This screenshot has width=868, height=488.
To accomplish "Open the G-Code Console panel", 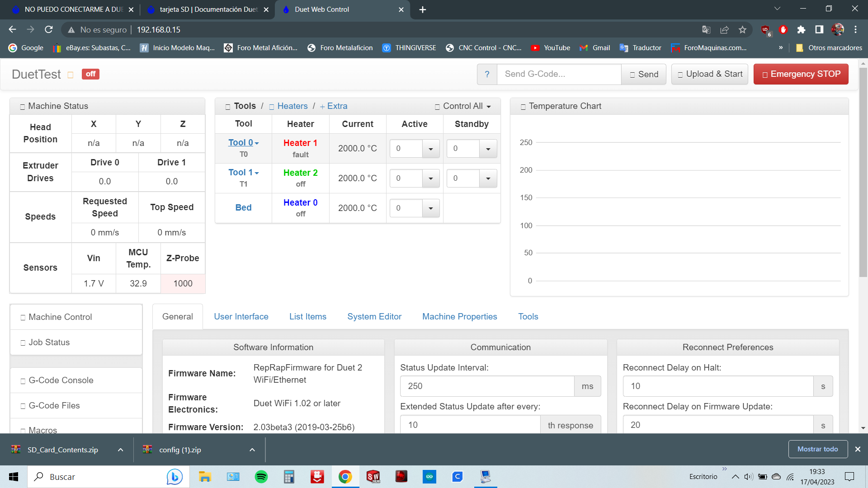I will 61,380.
